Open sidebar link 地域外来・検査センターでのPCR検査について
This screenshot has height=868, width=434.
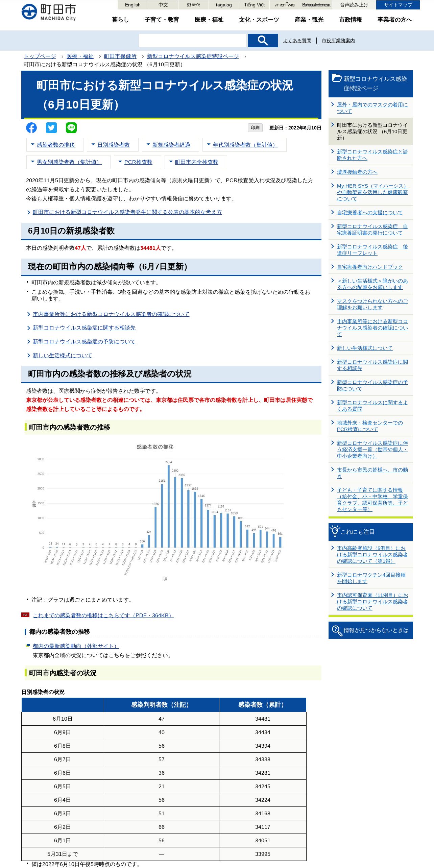click(x=370, y=426)
